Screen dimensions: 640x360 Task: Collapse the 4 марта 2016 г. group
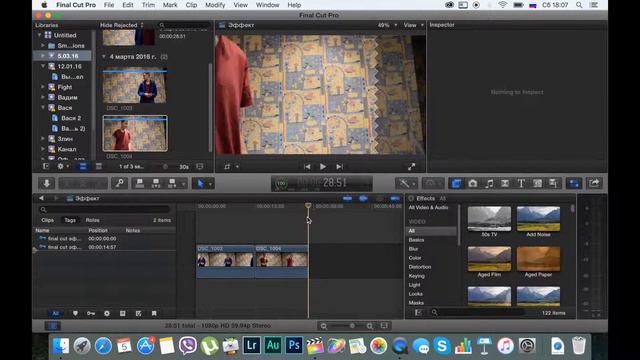pyautogui.click(x=104, y=57)
